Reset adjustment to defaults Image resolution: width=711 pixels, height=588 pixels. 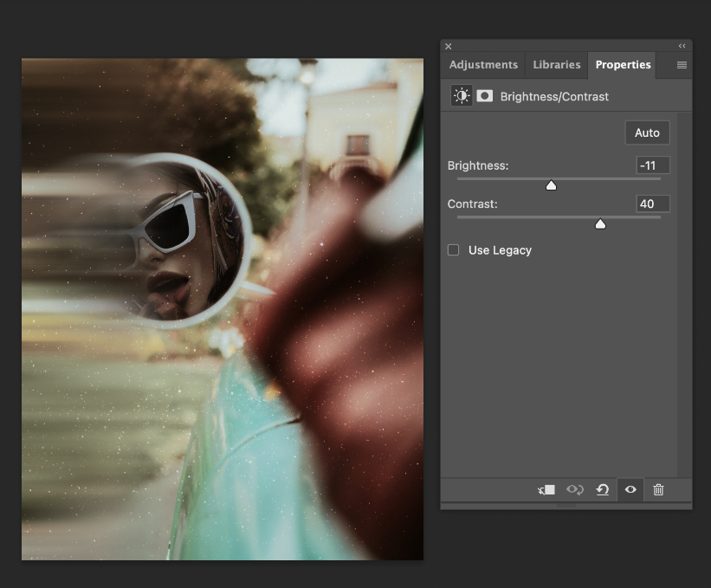click(603, 489)
